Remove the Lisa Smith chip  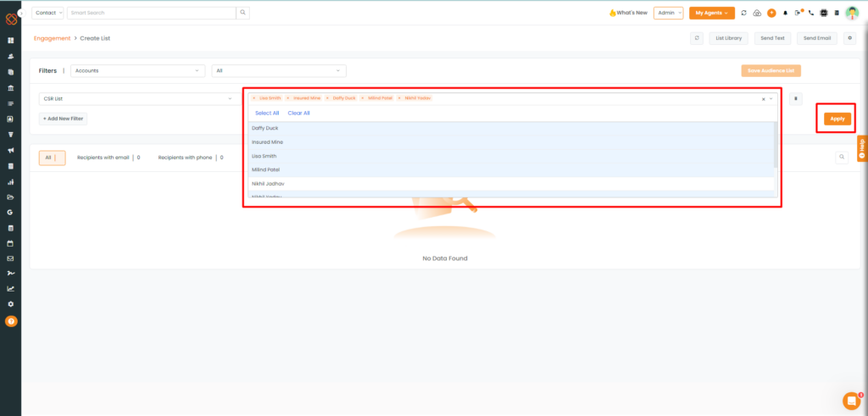click(x=253, y=98)
